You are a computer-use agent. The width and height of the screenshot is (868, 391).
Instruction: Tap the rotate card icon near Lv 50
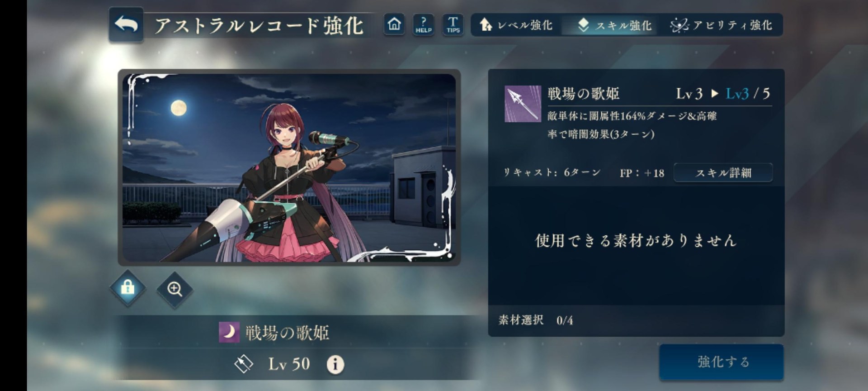tap(244, 364)
